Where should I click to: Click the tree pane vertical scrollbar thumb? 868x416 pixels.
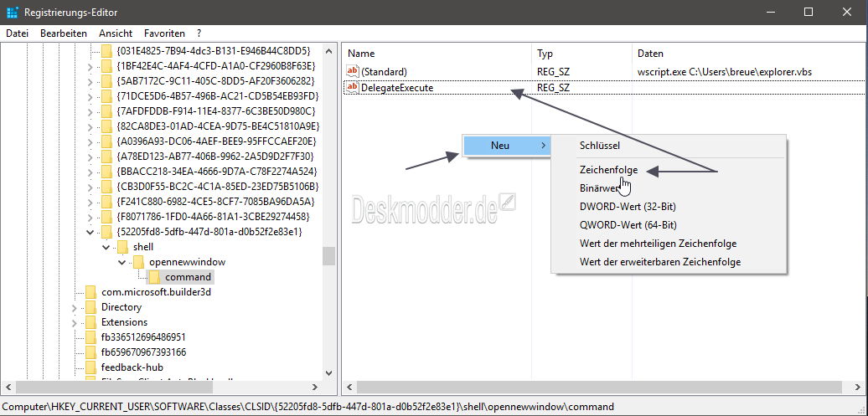click(x=328, y=256)
